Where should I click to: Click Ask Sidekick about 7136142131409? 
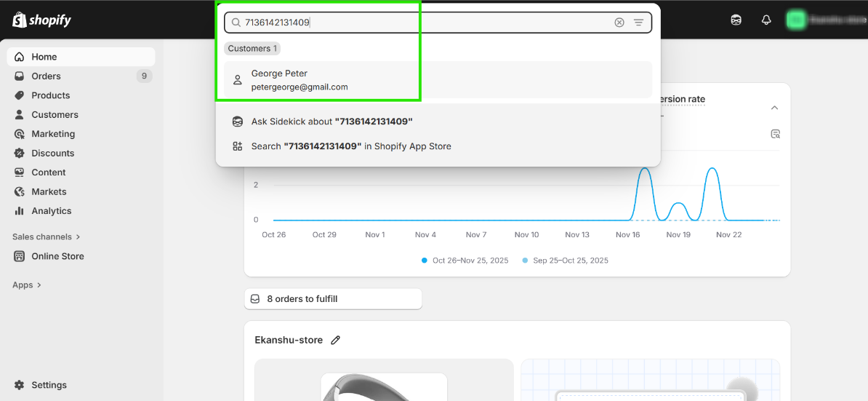pyautogui.click(x=438, y=122)
